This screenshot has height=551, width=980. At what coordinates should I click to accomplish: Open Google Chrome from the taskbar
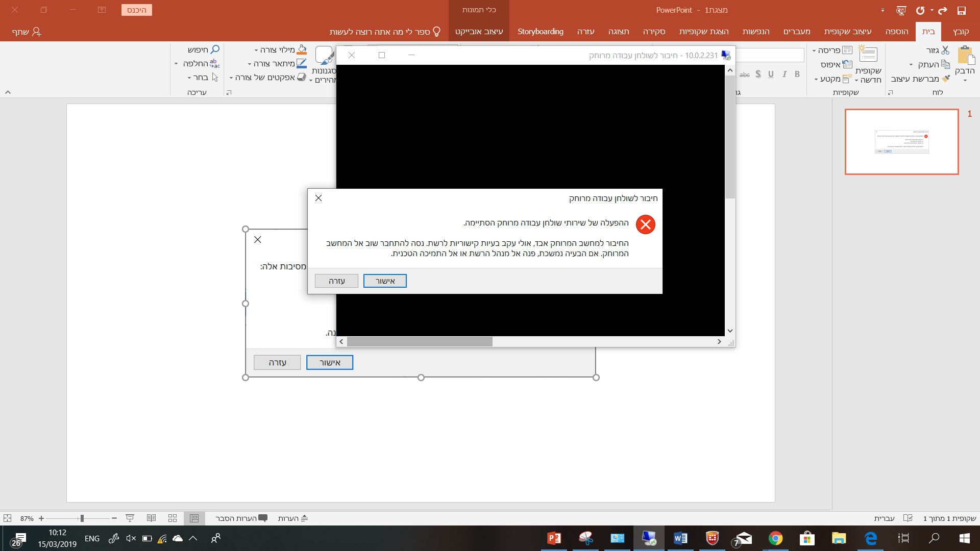pyautogui.click(x=775, y=538)
